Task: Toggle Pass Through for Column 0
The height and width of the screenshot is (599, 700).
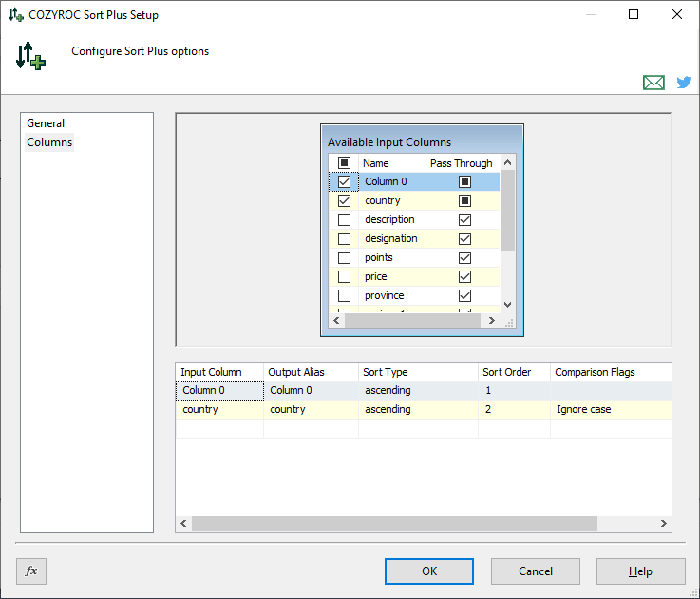Action: pyautogui.click(x=464, y=181)
